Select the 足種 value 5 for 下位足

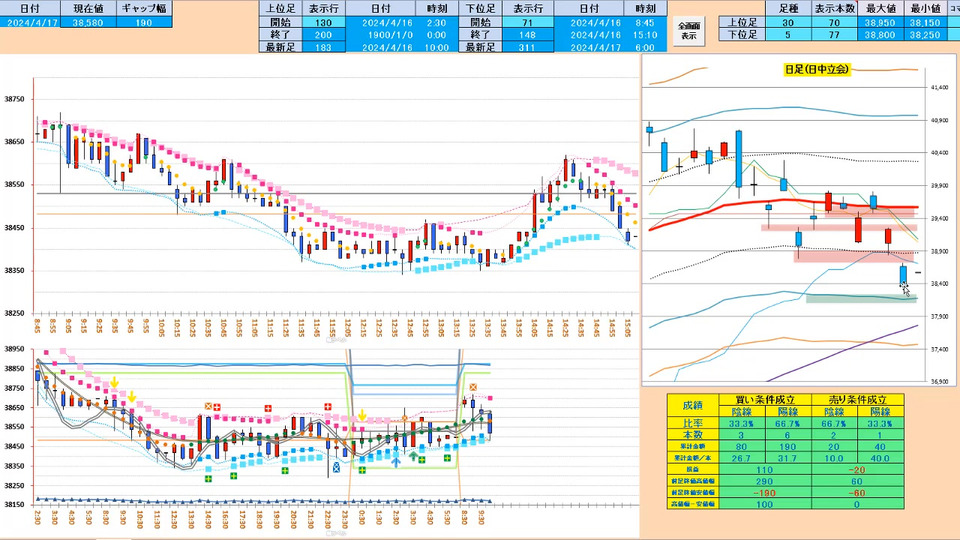click(788, 35)
